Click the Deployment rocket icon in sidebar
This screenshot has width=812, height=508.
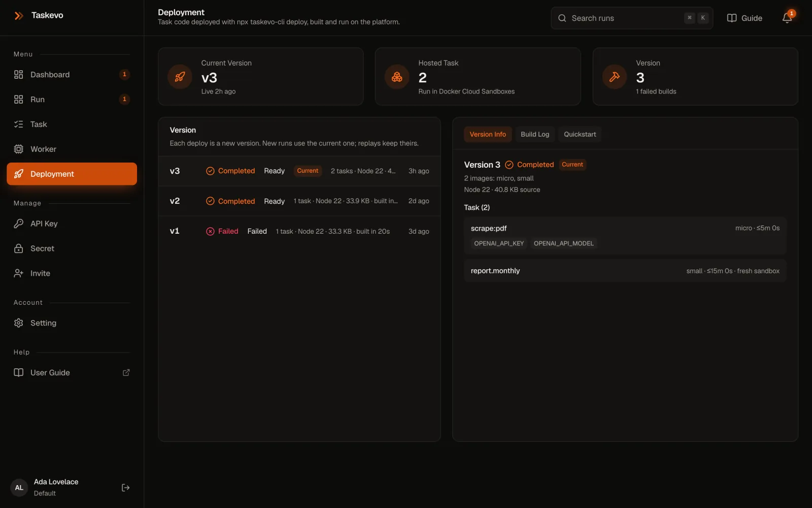[19, 174]
